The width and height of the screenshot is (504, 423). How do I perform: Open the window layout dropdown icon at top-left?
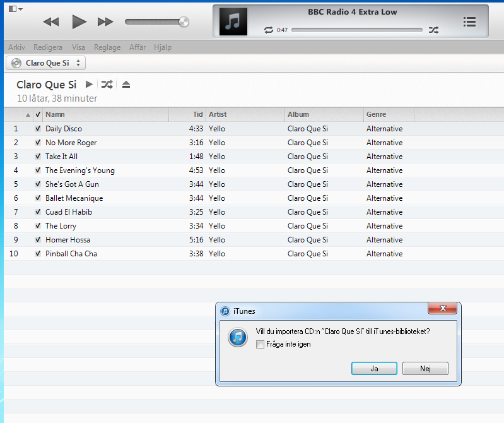(15, 9)
